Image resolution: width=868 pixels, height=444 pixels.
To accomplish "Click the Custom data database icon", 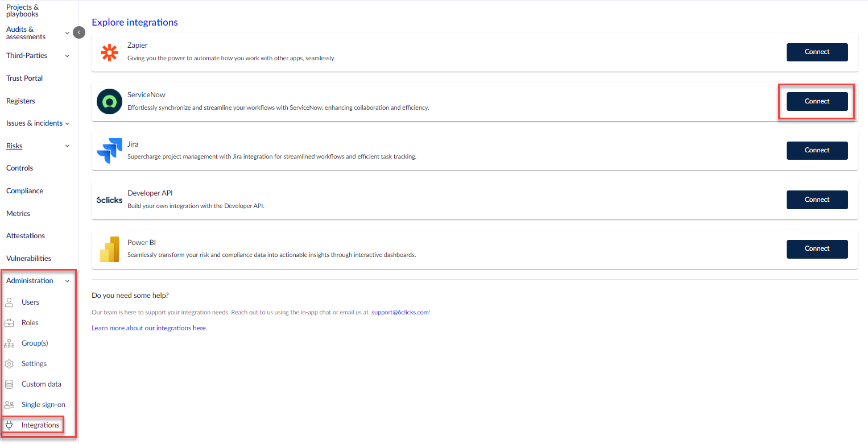I will point(9,384).
